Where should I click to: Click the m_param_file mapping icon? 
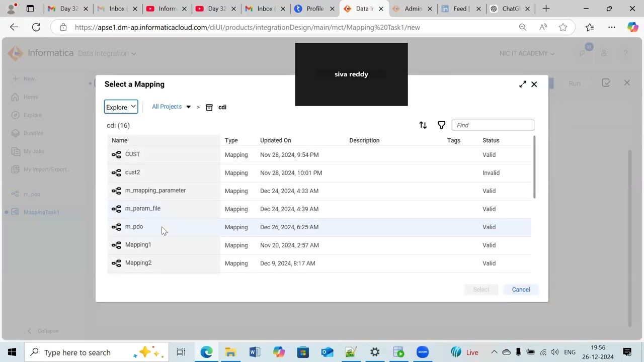coord(116,209)
